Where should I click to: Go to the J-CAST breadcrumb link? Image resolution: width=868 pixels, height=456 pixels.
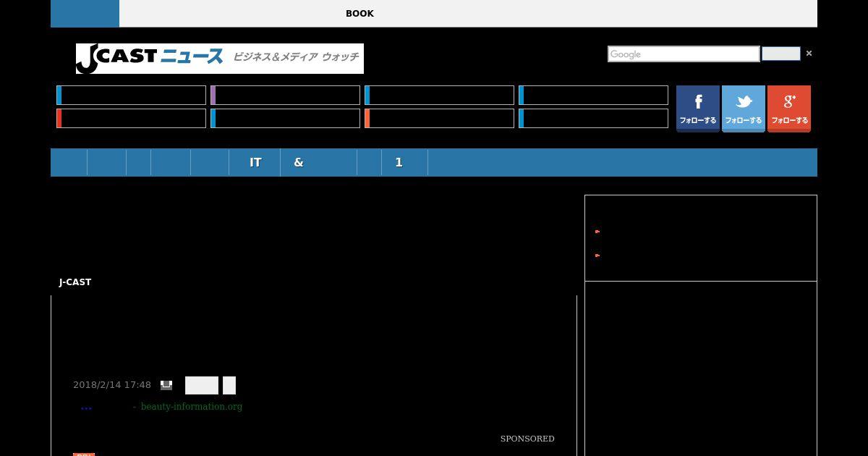coord(75,282)
